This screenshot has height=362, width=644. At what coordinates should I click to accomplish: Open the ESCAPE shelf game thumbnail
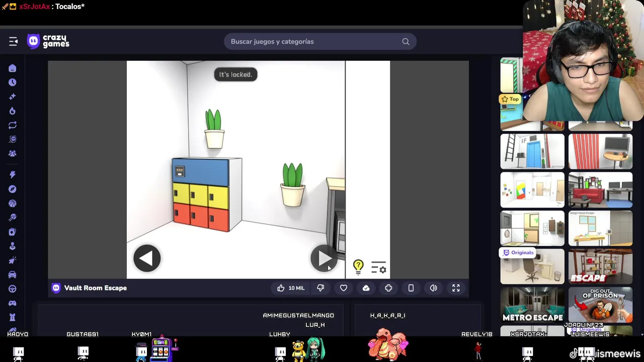[x=600, y=266]
